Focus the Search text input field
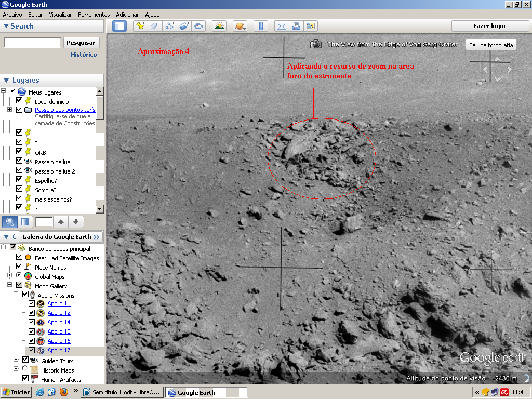Image resolution: width=532 pixels, height=399 pixels. (33, 43)
